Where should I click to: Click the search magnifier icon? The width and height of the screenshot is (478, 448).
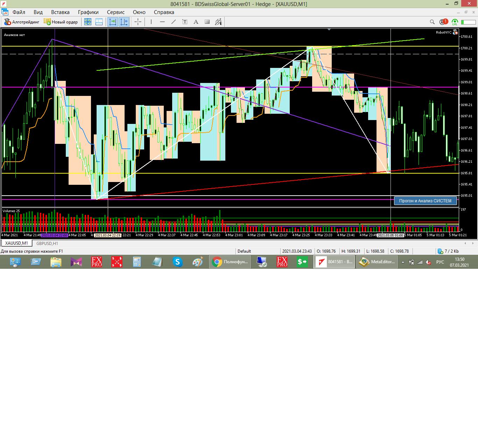[432, 22]
